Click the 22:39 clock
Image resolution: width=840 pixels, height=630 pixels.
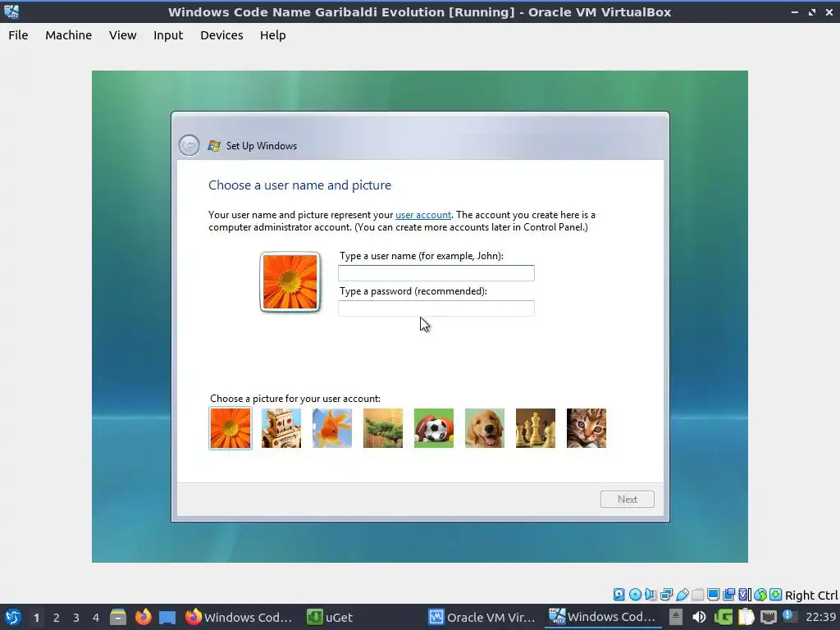pyautogui.click(x=820, y=617)
